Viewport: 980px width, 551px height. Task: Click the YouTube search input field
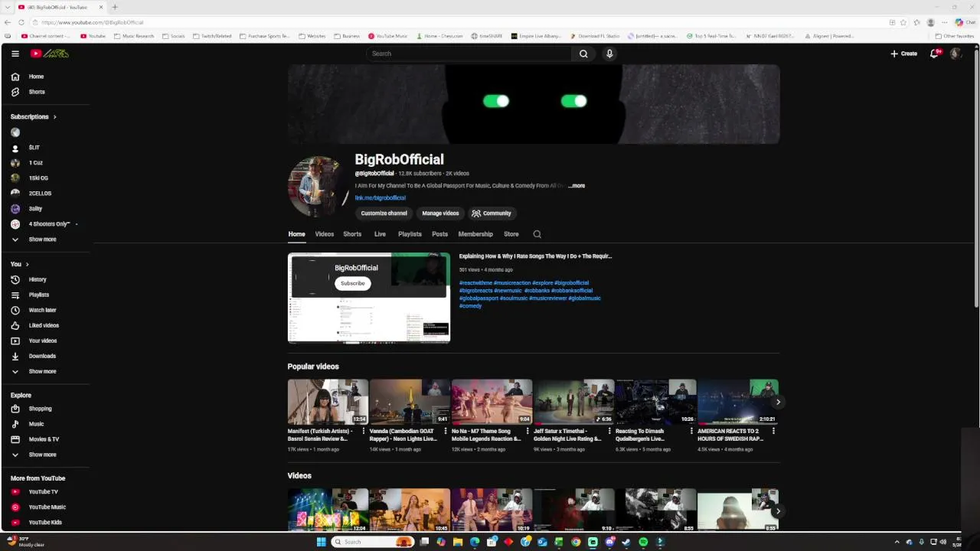coord(469,54)
